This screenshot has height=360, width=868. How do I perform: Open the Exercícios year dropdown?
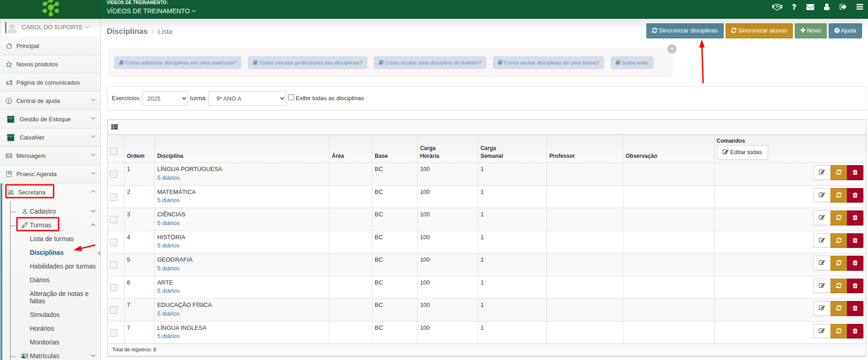pyautogui.click(x=165, y=98)
